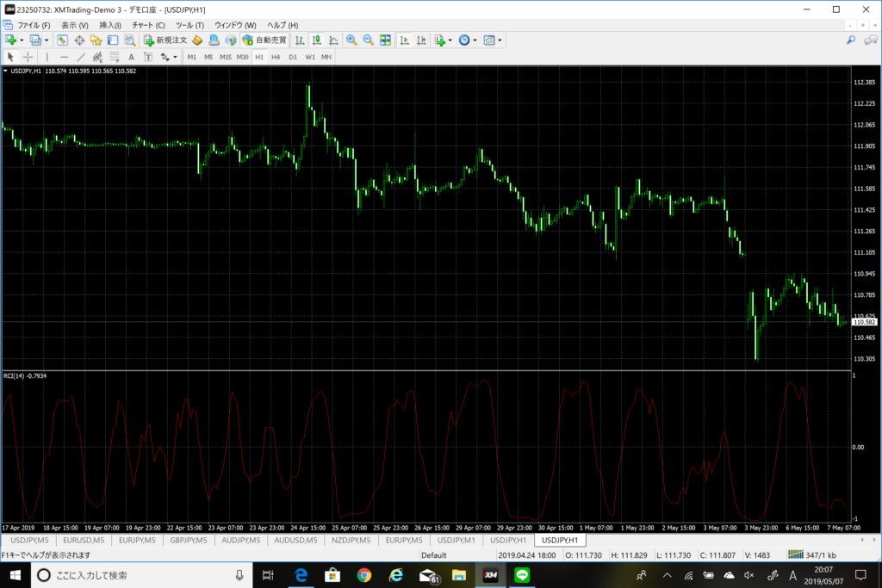The height and width of the screenshot is (588, 882).
Task: Switch timeframe to W1
Action: pyautogui.click(x=310, y=57)
